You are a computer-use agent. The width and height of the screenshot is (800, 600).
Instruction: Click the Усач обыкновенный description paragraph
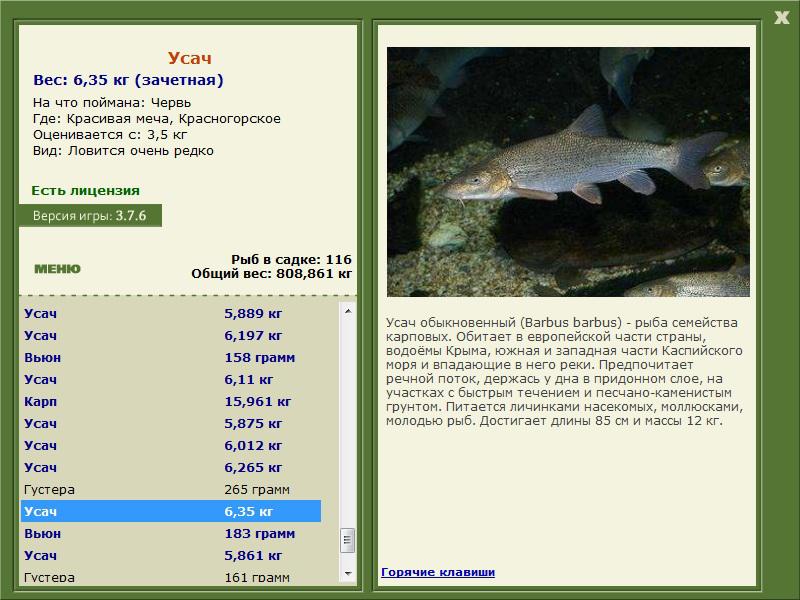click(x=564, y=371)
